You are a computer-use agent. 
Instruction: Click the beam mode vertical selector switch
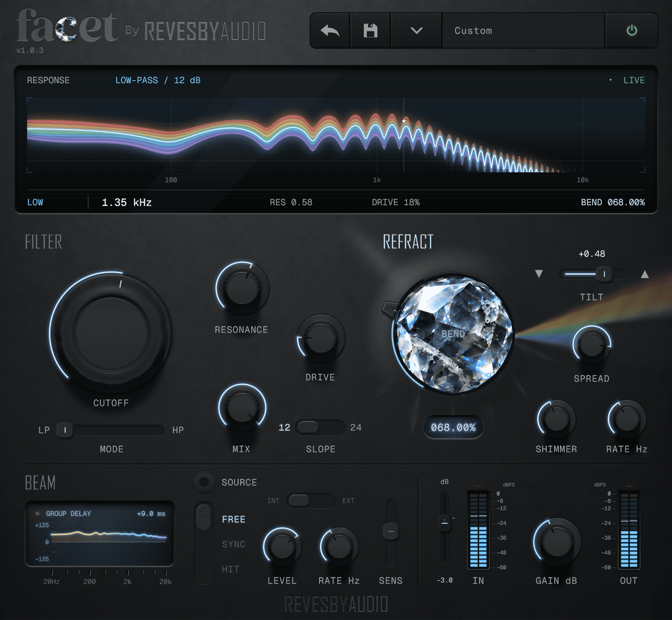(x=204, y=543)
